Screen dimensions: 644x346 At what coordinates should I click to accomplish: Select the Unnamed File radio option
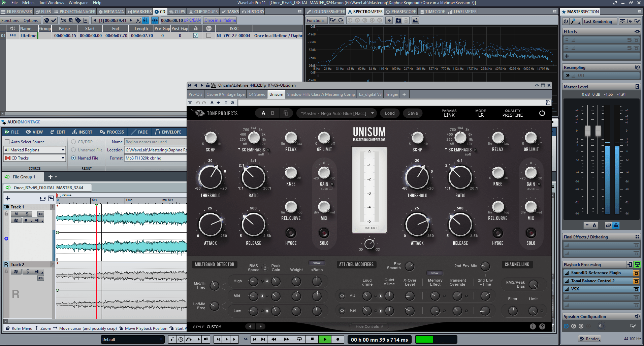[x=73, y=150]
